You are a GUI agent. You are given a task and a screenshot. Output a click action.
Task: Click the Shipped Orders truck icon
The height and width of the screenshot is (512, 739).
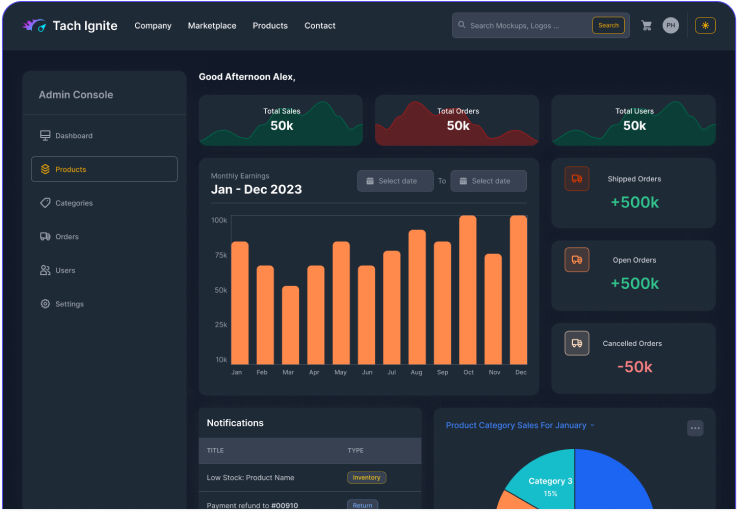(577, 179)
